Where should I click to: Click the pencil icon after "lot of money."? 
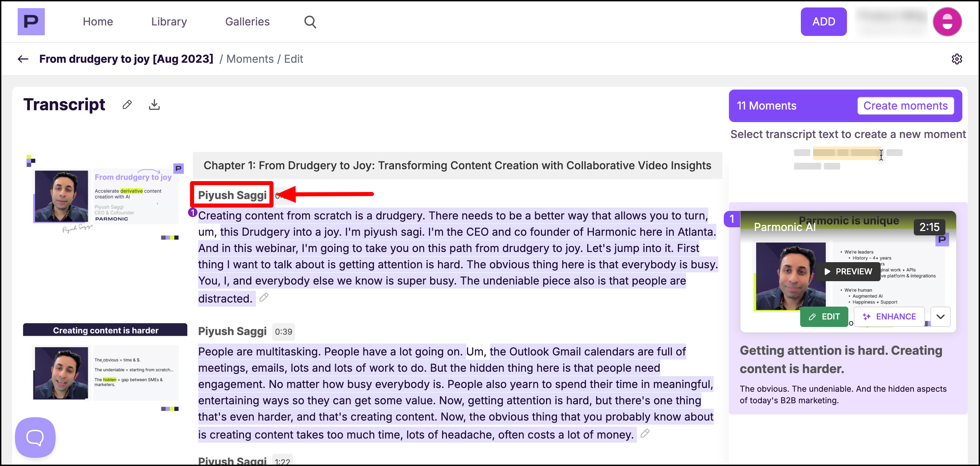point(644,433)
